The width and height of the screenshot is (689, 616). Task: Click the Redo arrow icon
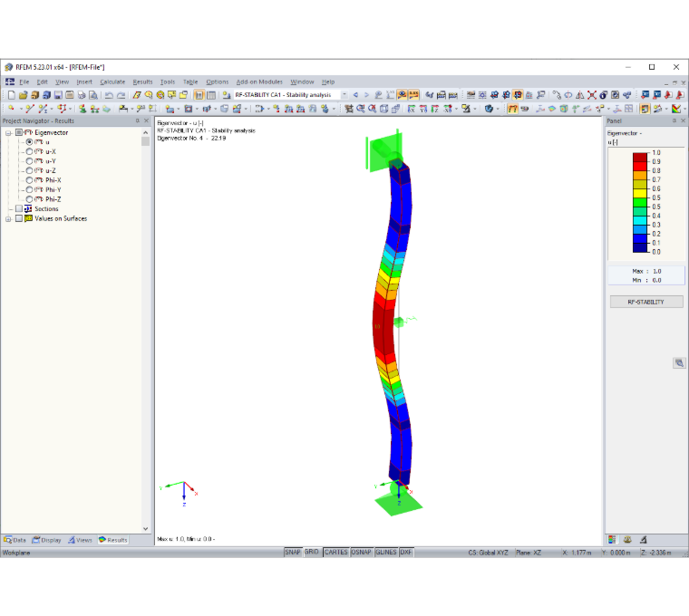pyautogui.click(x=121, y=95)
